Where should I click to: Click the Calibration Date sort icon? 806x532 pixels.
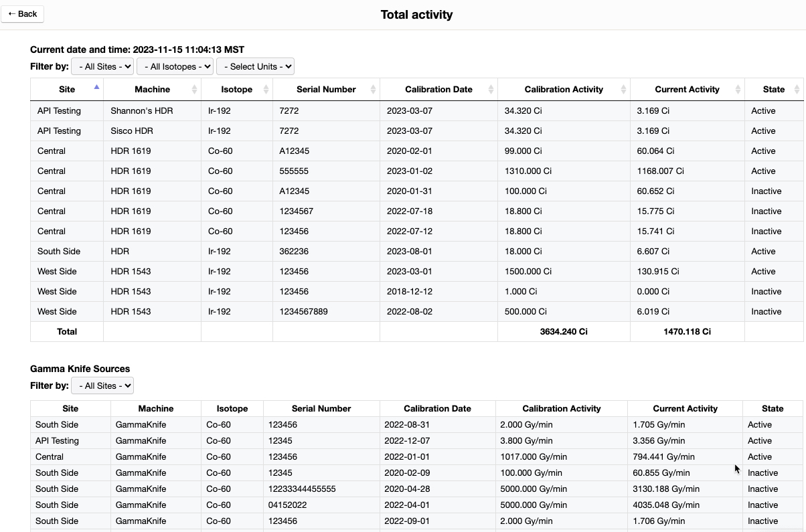pos(489,89)
